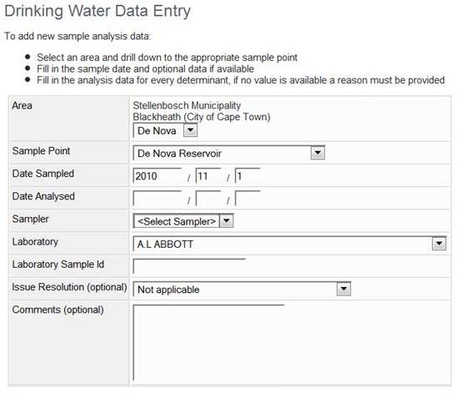This screenshot has width=459, height=394.
Task: Click the Not applicable combo box text
Action: point(168,289)
